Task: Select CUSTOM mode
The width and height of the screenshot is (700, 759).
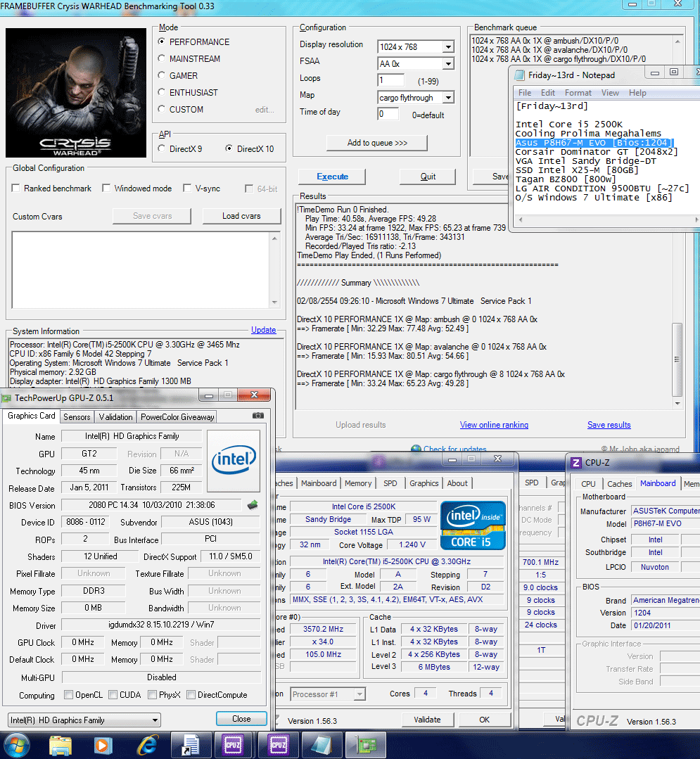Action: pyautogui.click(x=162, y=109)
